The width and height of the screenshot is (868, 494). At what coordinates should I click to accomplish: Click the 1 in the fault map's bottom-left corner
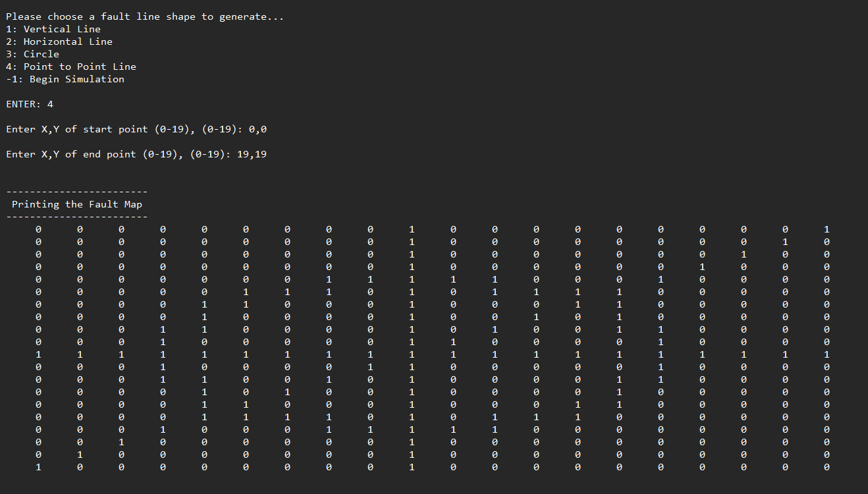click(x=38, y=467)
